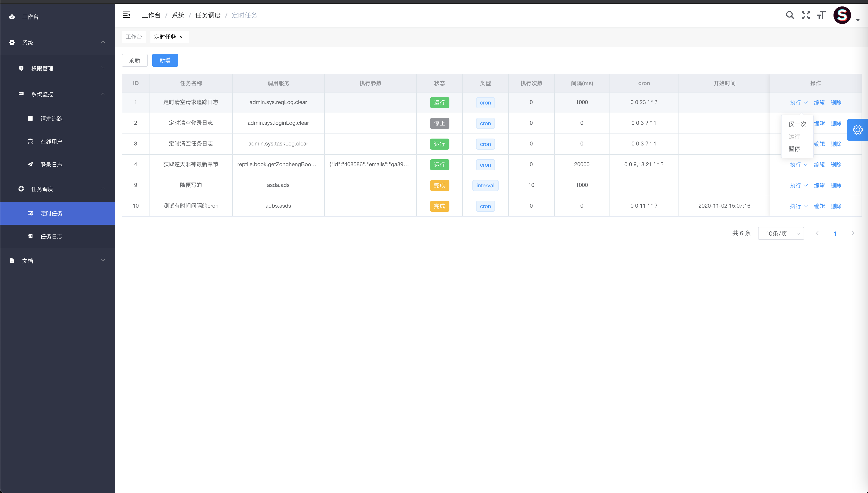Screen dimensions: 868x493
Task: Click the 刷新 button
Action: [135, 60]
